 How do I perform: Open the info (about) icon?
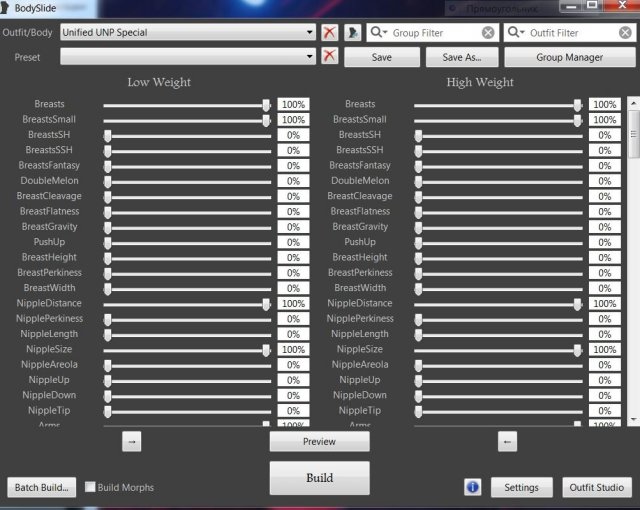click(x=473, y=487)
